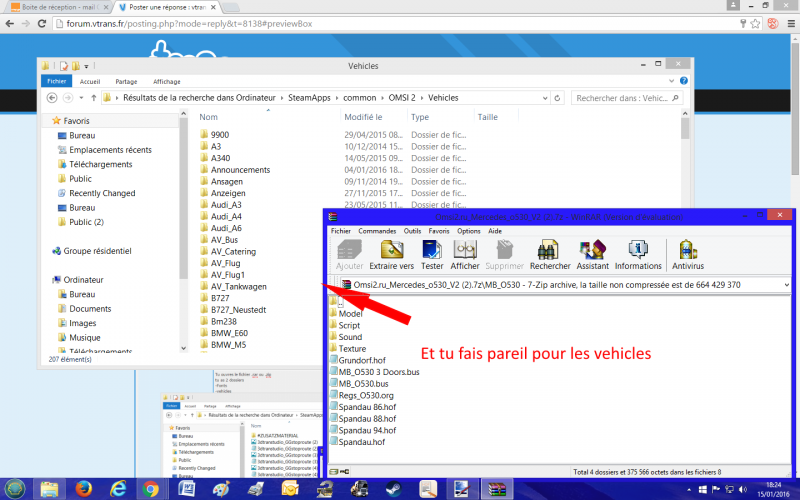Screen dimensions: 800x500
Task: Click the Windows Start button
Action: [15, 489]
